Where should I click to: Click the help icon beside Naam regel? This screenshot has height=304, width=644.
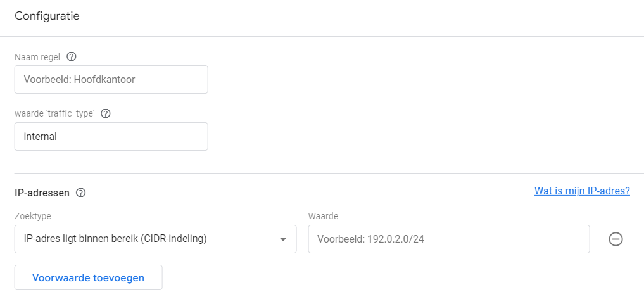pyautogui.click(x=72, y=57)
